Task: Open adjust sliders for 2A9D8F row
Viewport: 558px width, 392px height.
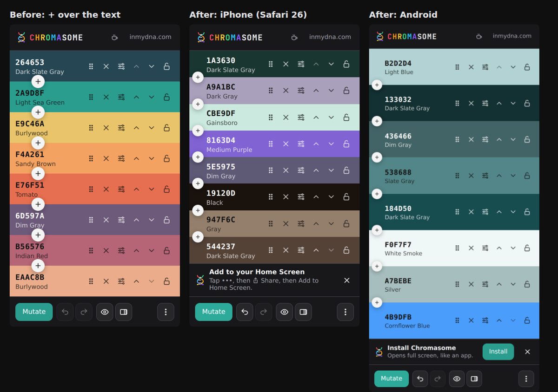Action: 121,97
